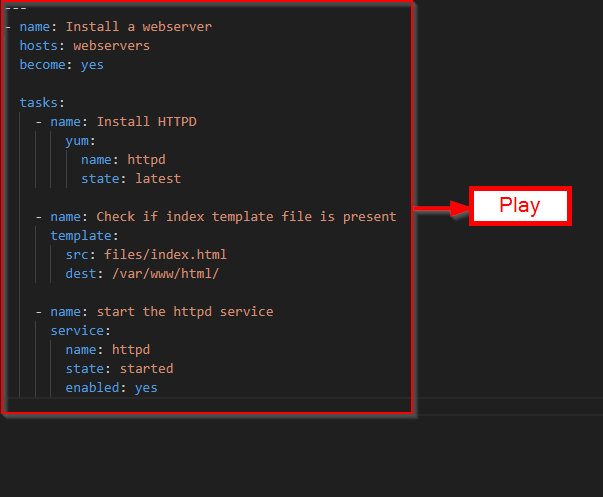The width and height of the screenshot is (603, 497).
Task: Click the 'yes' value after become
Action: tap(92, 65)
